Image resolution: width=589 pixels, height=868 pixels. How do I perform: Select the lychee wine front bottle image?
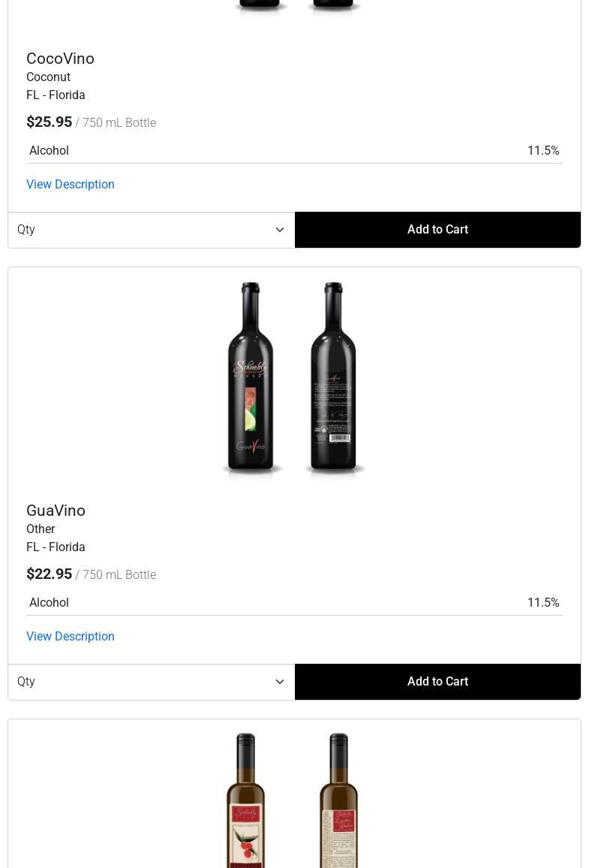click(x=245, y=800)
